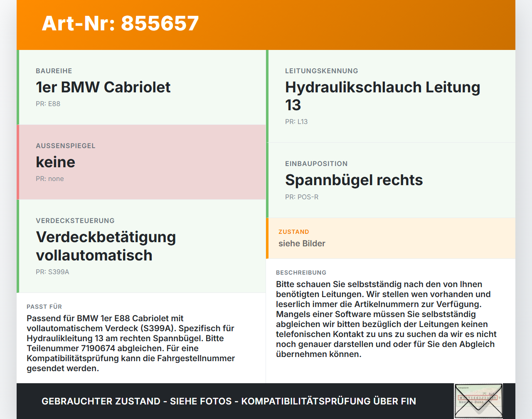Select the 'BESCHREIBUNG' label
This screenshot has height=419, width=532.
click(x=301, y=273)
